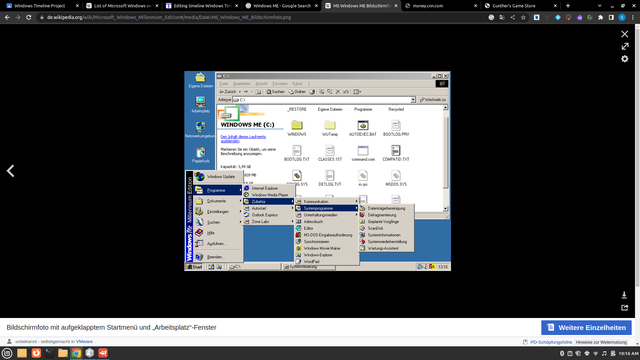
Task: Open the media viewer settings gear
Action: 624,59
